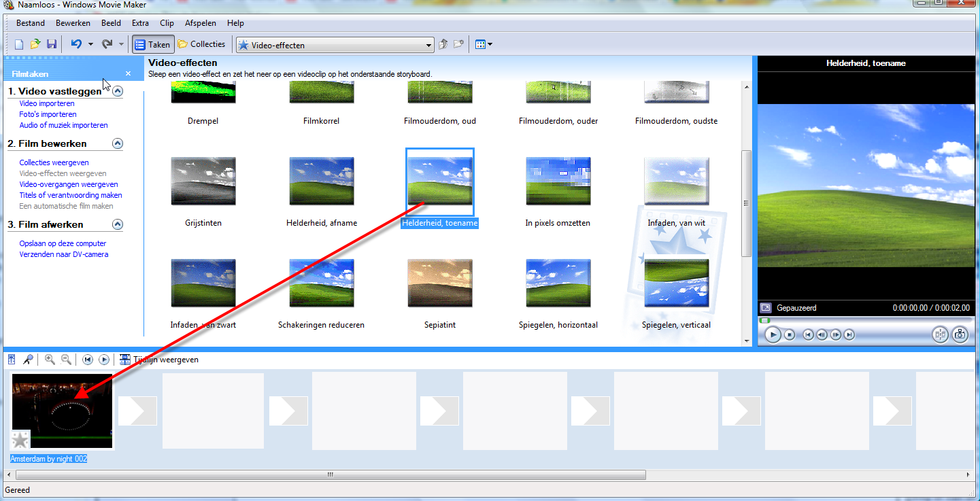The image size is (980, 501).
Task: Open the Video-effecten collection dropdown
Action: pos(428,46)
